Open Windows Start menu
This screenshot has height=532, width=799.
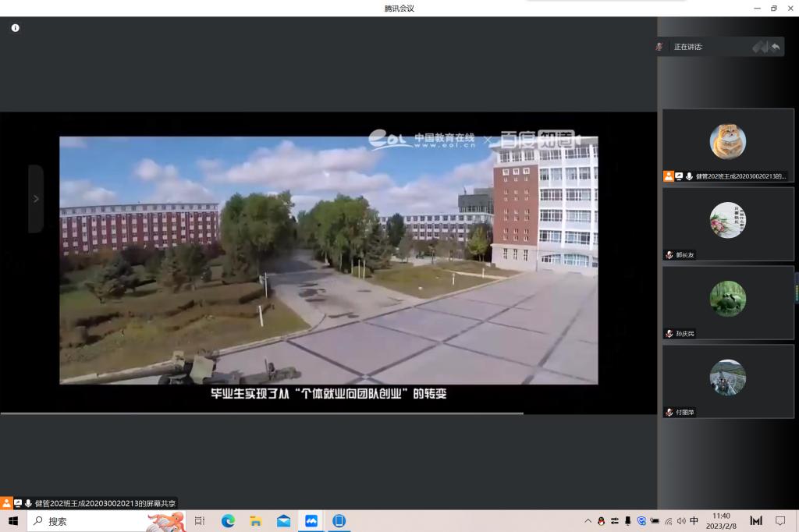12,521
